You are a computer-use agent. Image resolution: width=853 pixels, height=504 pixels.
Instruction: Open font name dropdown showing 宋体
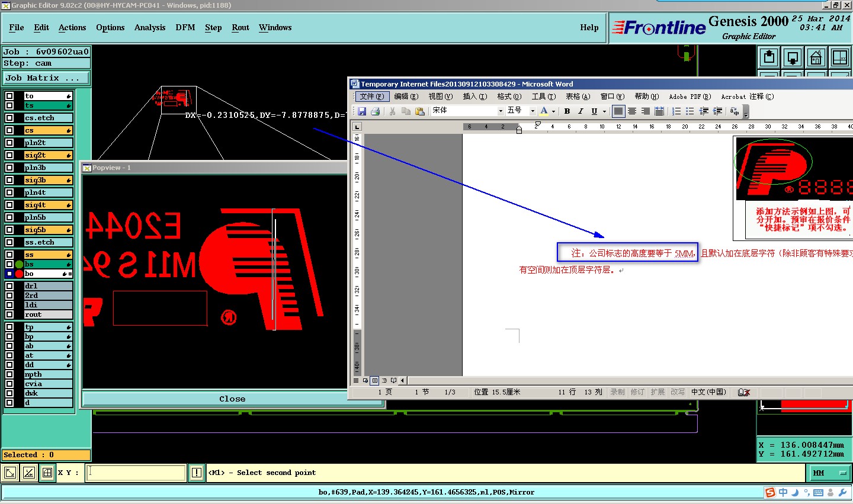point(501,111)
